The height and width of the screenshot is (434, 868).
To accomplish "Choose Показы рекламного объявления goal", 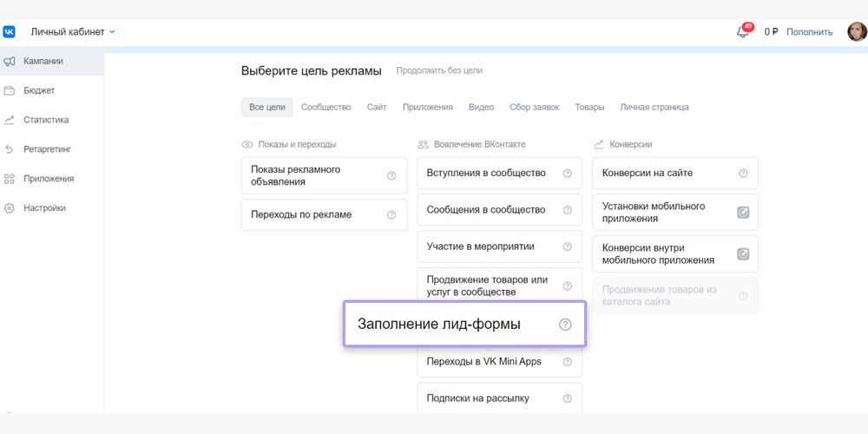I will [325, 175].
